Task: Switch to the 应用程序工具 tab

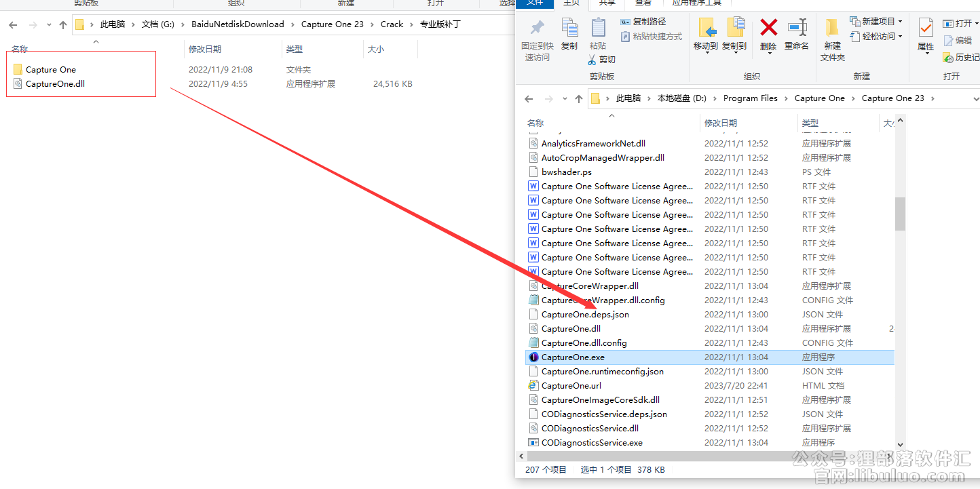Action: (697, 3)
